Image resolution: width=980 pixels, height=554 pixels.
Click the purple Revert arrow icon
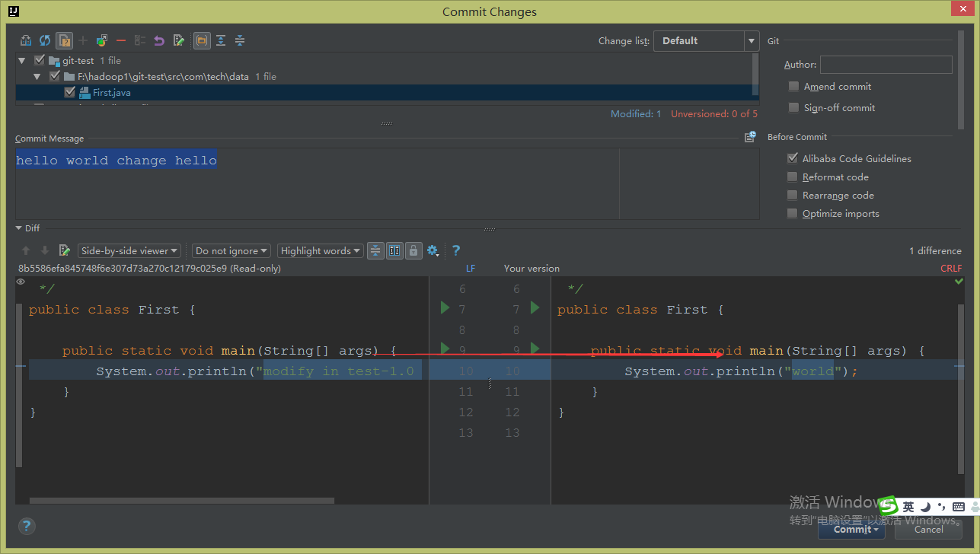coord(159,40)
